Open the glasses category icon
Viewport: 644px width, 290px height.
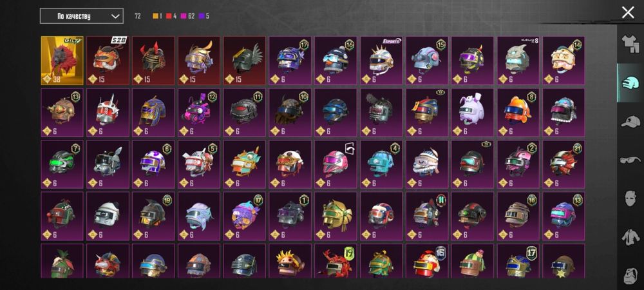coord(630,160)
